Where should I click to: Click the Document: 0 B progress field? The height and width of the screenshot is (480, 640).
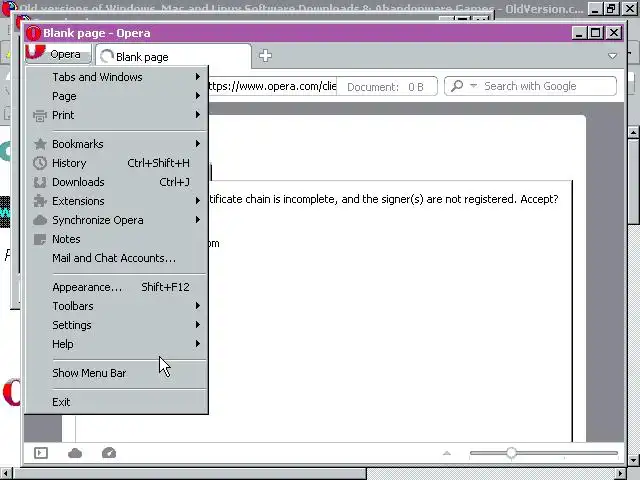coord(387,87)
